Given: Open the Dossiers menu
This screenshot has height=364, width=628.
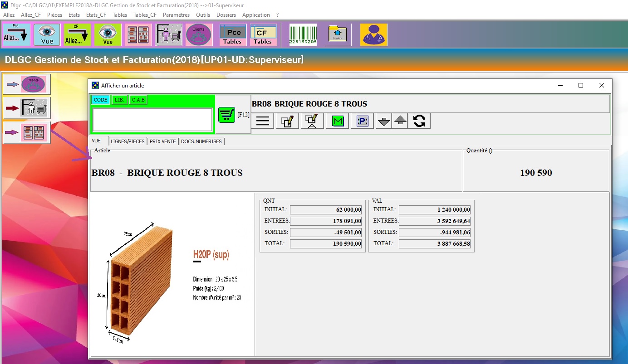Looking at the screenshot, I should tap(226, 15).
